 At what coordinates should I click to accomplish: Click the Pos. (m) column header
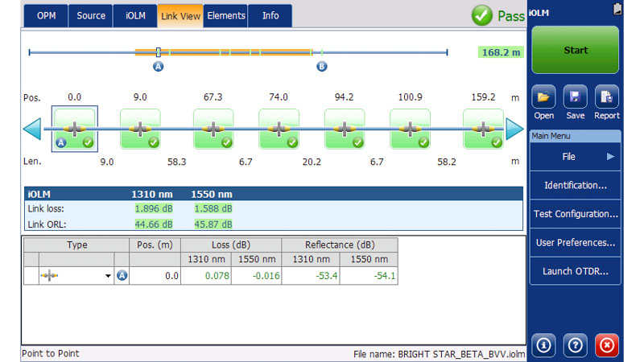click(x=155, y=245)
